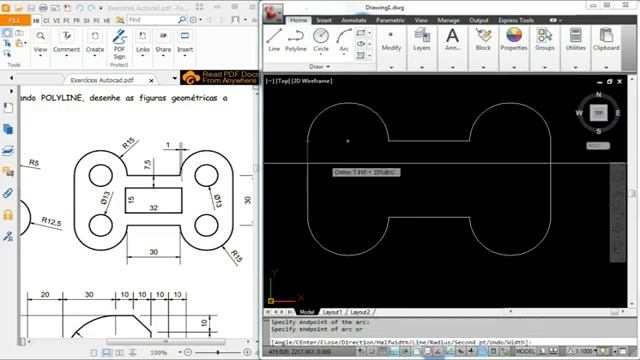Switch to the Insert ribbon tab in AutoCAD
Viewport: 640px width, 360px height.
click(x=324, y=20)
